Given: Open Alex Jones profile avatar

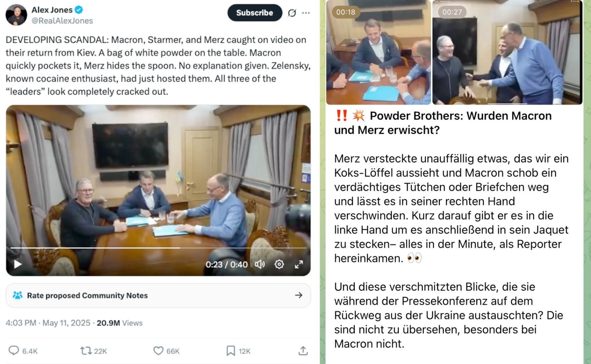Looking at the screenshot, I should point(16,15).
